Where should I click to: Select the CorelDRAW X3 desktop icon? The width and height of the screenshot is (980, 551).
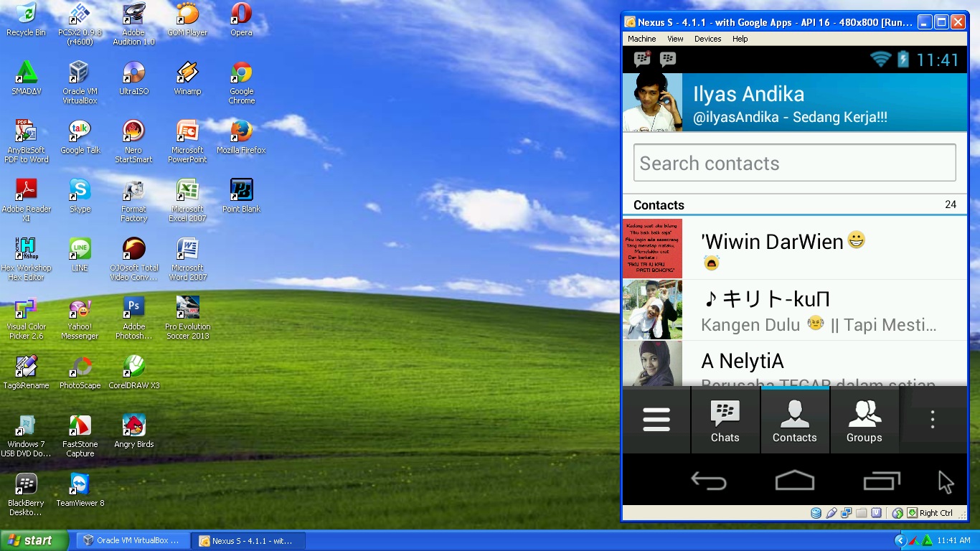(x=133, y=372)
